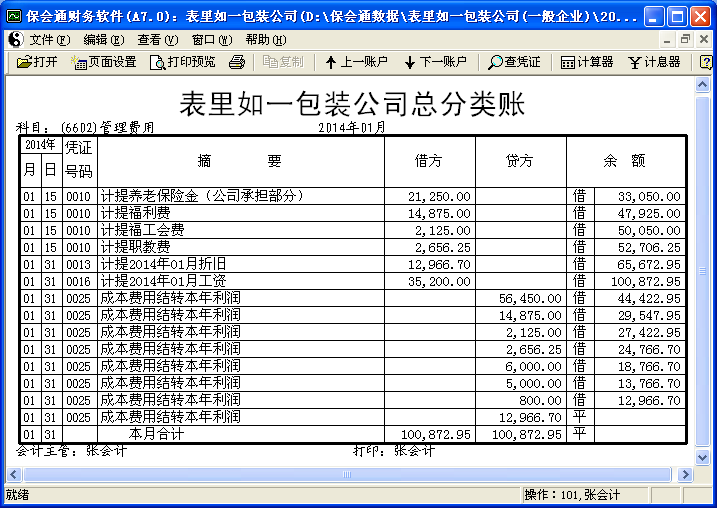Click 查凭证 to look up voucher
The image size is (717, 508).
click(x=514, y=62)
